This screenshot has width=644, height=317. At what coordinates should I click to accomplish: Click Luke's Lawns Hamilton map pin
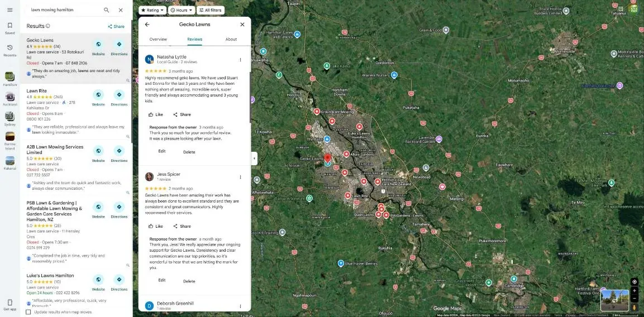(359, 127)
